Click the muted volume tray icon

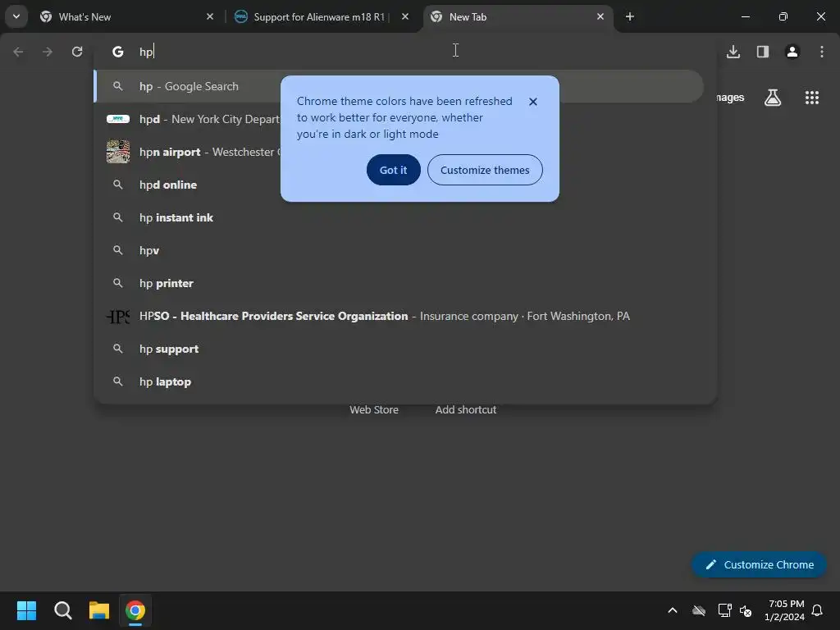point(746,610)
